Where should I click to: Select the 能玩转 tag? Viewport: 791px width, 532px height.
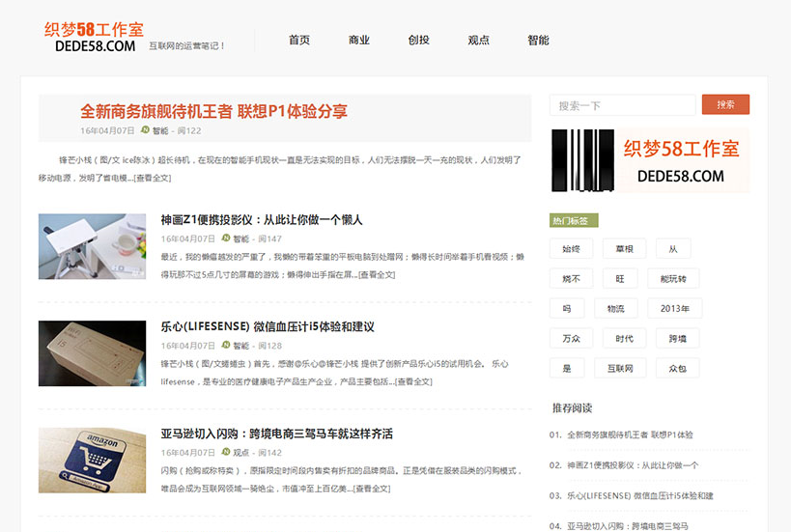(x=673, y=278)
